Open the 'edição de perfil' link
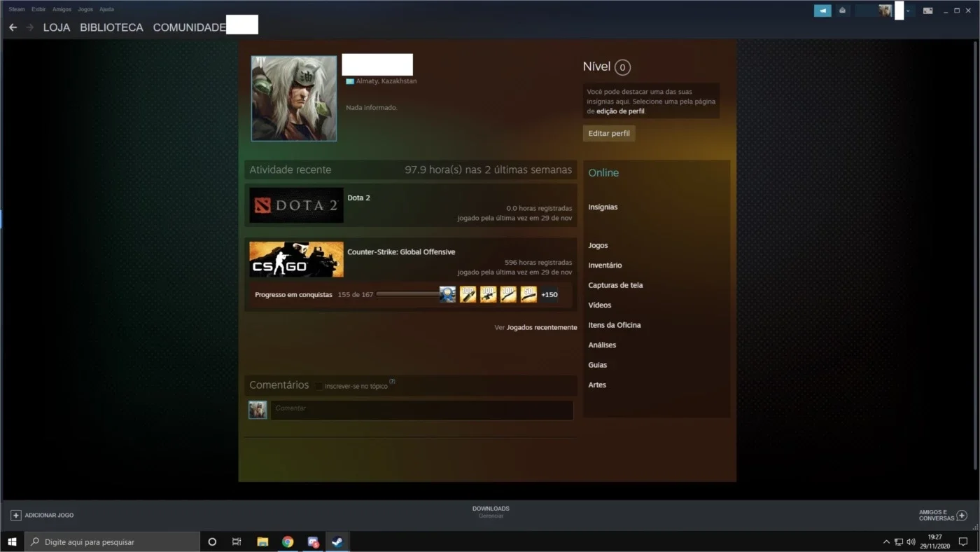The height and width of the screenshot is (552, 980). point(620,111)
